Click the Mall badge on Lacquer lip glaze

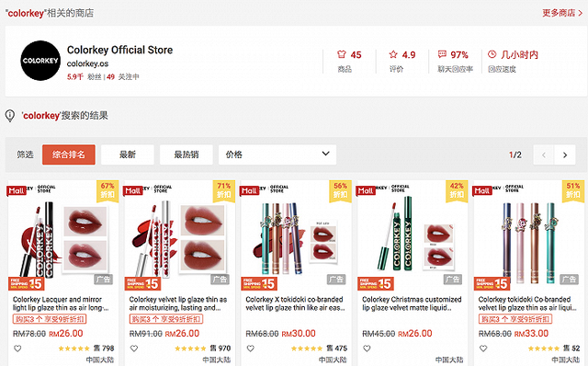[x=17, y=190]
